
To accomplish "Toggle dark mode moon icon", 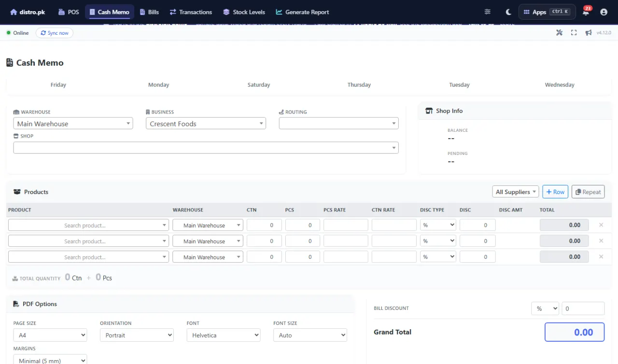I will tap(508, 12).
